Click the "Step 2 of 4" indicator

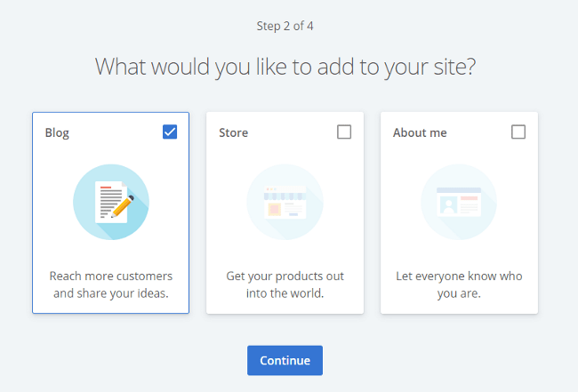pos(285,26)
